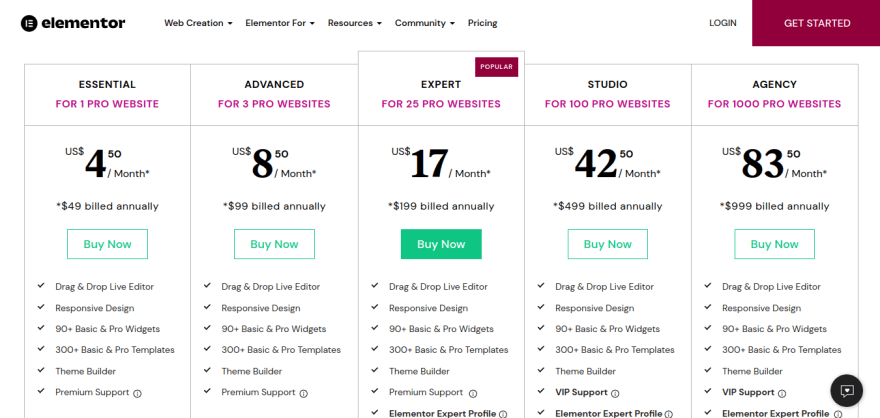880x418 pixels.
Task: Click the STUDIO plan title
Action: [x=608, y=85]
